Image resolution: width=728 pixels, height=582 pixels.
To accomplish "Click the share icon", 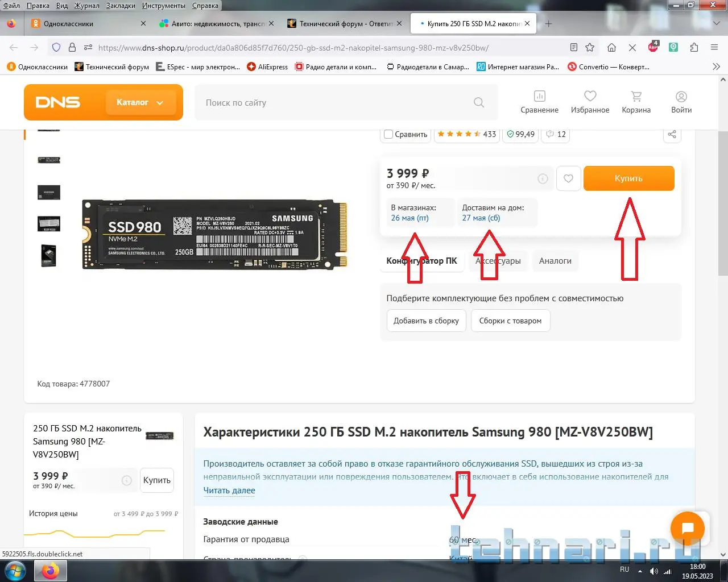I will tap(672, 135).
